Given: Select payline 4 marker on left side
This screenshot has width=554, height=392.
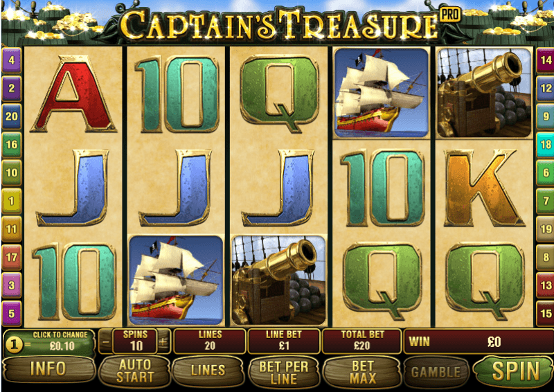Looking at the screenshot, I should pos(12,60).
